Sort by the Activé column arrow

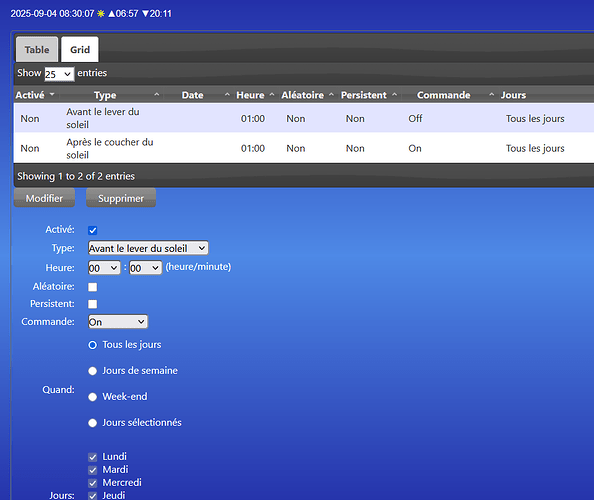(x=52, y=94)
